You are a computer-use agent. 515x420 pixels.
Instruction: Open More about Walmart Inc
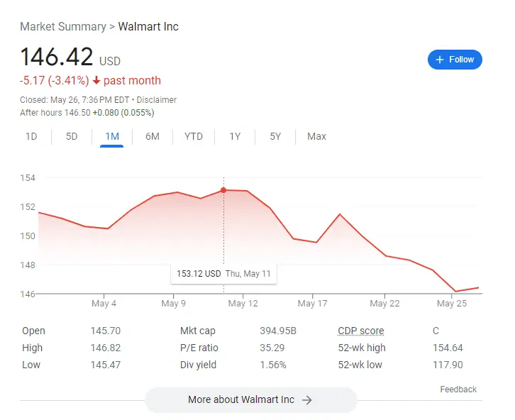click(x=250, y=400)
